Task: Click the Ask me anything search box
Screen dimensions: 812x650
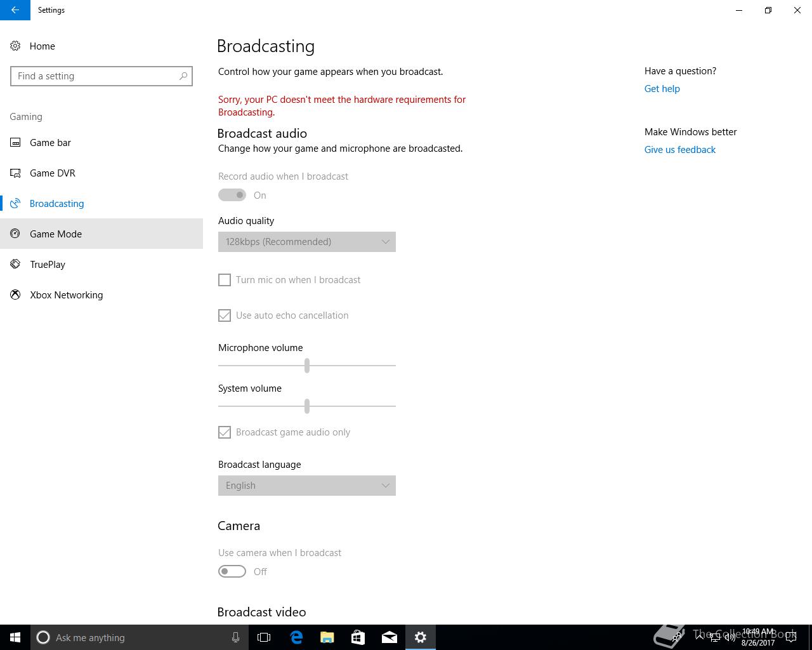Action: coord(140,637)
